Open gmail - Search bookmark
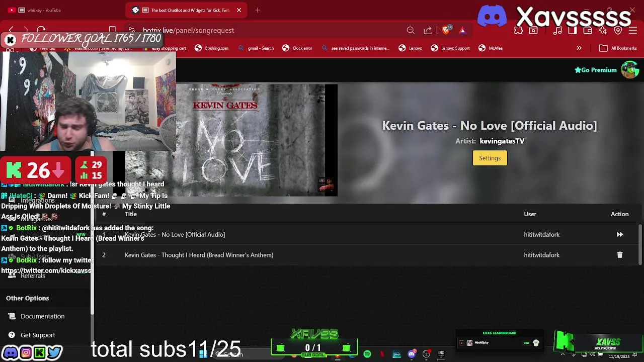Image resolution: width=644 pixels, height=362 pixels. click(x=256, y=48)
